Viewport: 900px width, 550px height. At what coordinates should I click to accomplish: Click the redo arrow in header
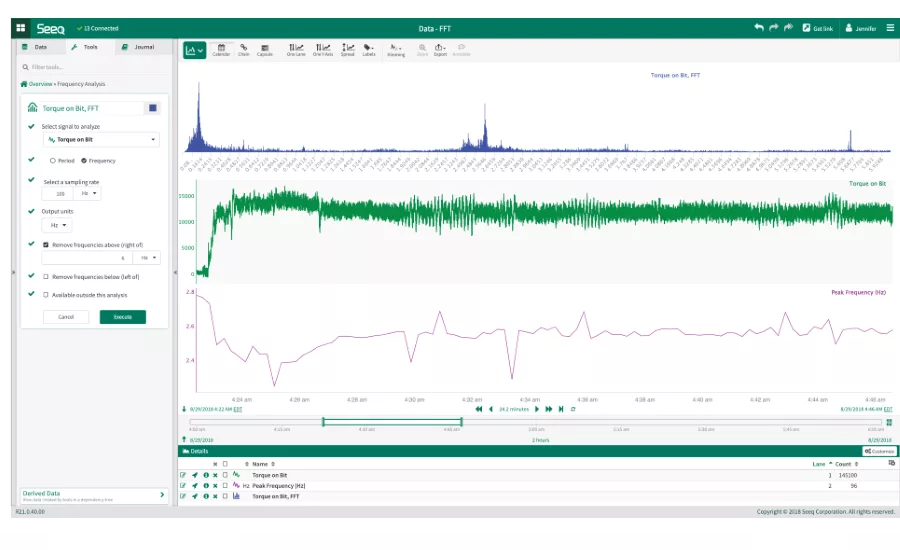[x=774, y=28]
